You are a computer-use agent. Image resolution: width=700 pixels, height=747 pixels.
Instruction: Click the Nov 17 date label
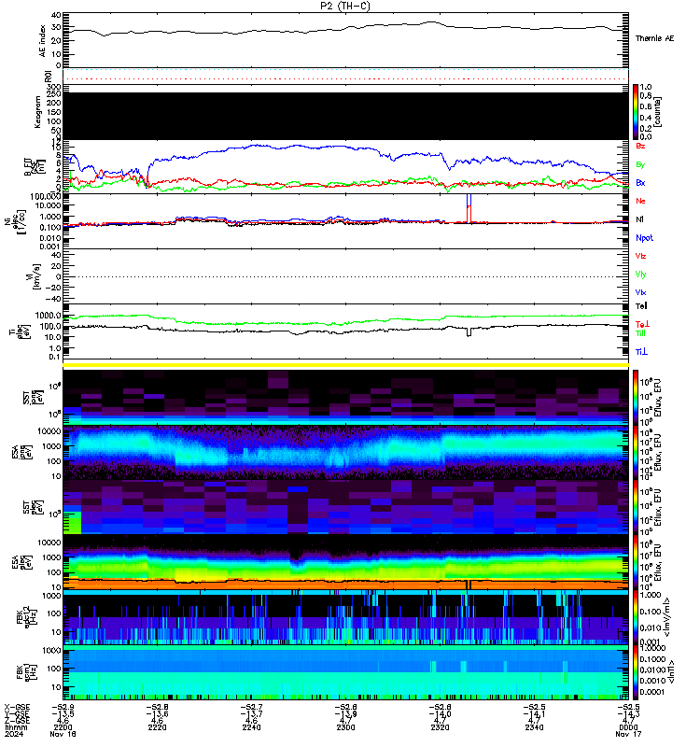click(x=628, y=734)
